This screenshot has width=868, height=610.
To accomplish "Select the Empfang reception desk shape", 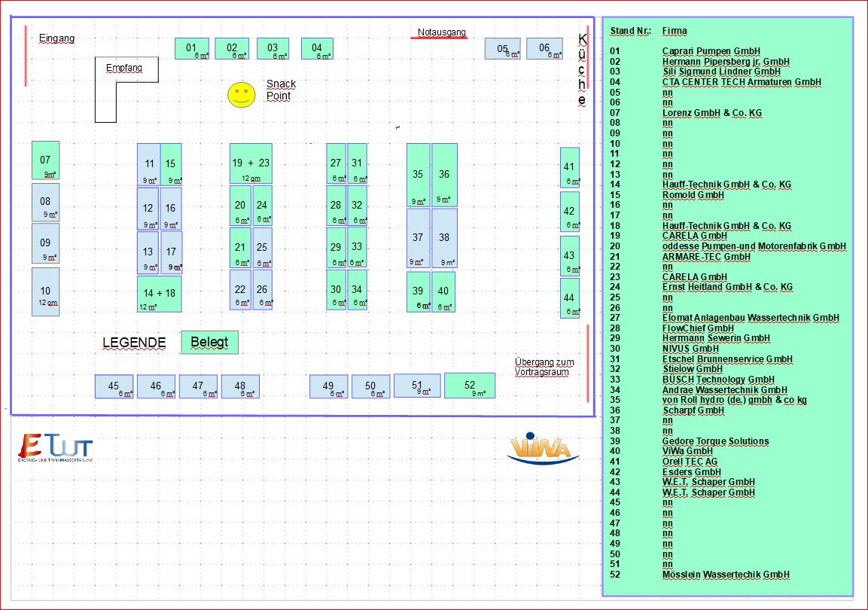I will coord(126,89).
